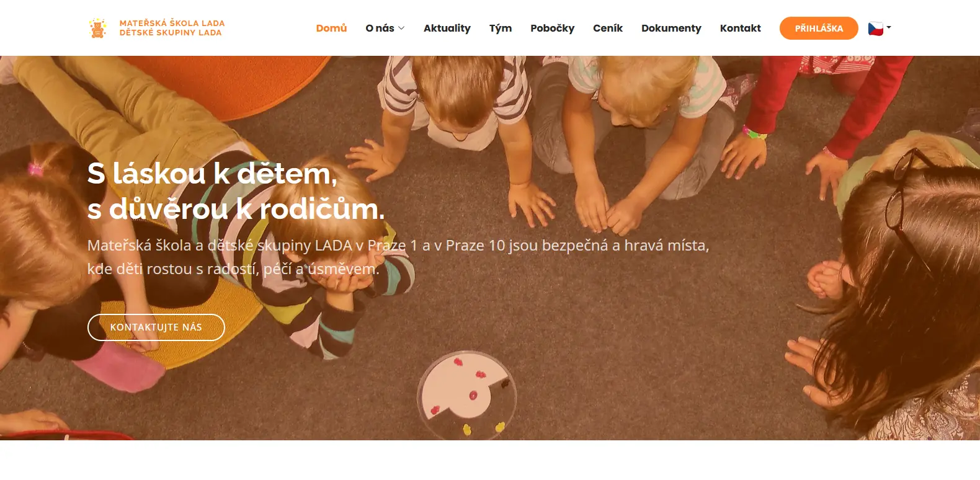This screenshot has width=980, height=480.
Task: Click the Mateřská škola LADA logo text
Action: pyautogui.click(x=172, y=23)
